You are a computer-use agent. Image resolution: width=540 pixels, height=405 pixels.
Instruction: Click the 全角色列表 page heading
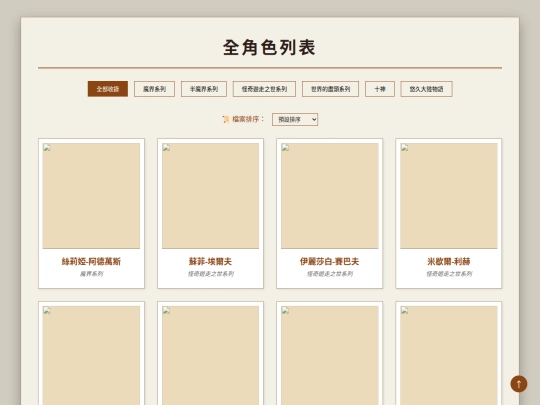pos(270,47)
